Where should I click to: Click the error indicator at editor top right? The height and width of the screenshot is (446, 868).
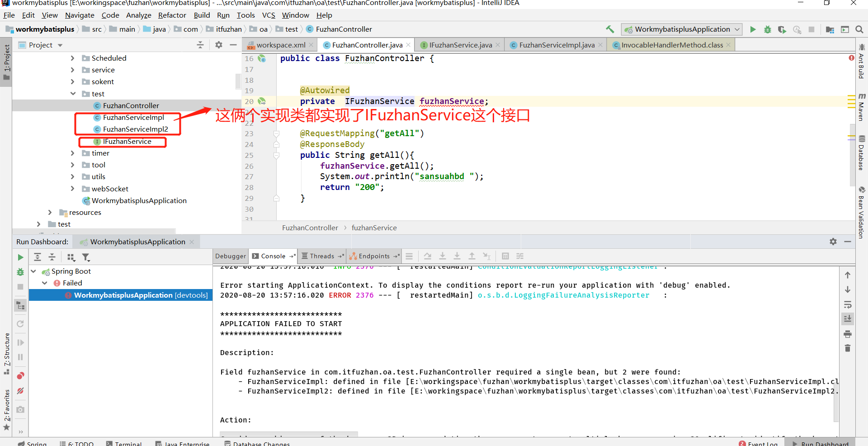(851, 58)
